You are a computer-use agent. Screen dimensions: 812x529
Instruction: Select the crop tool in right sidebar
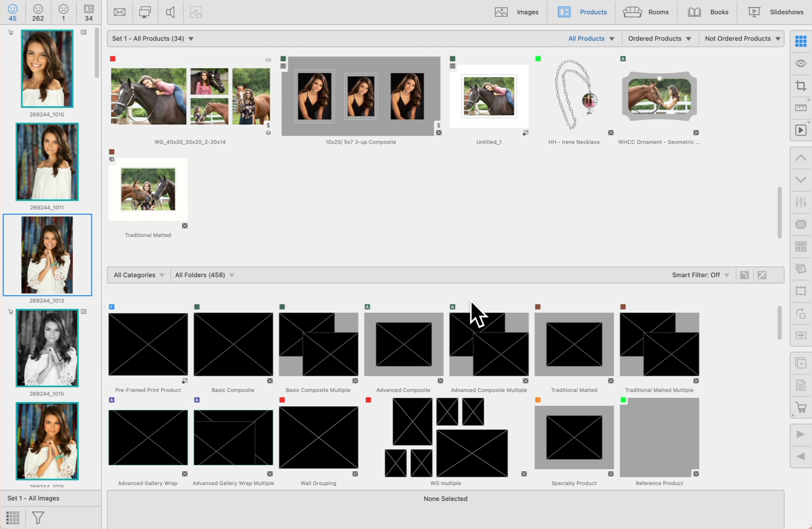tap(800, 86)
